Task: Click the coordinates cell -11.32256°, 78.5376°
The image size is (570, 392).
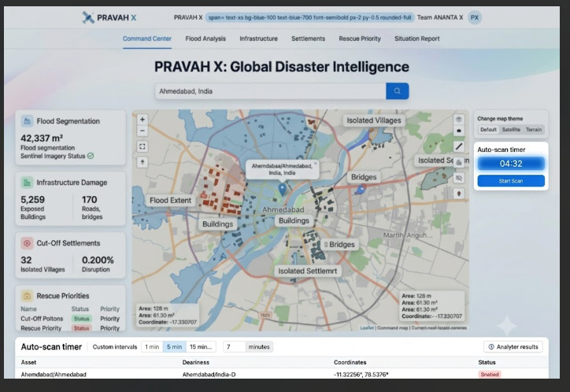Action: click(x=361, y=374)
